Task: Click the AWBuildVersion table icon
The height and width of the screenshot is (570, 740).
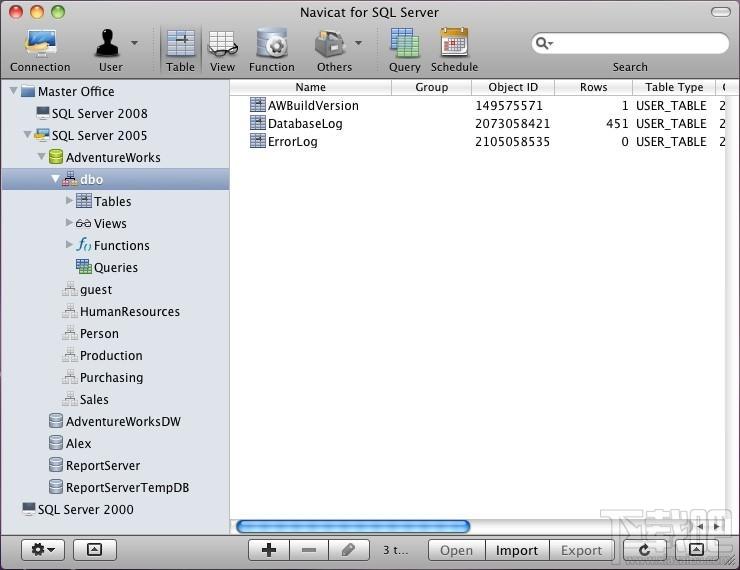Action: click(x=258, y=105)
